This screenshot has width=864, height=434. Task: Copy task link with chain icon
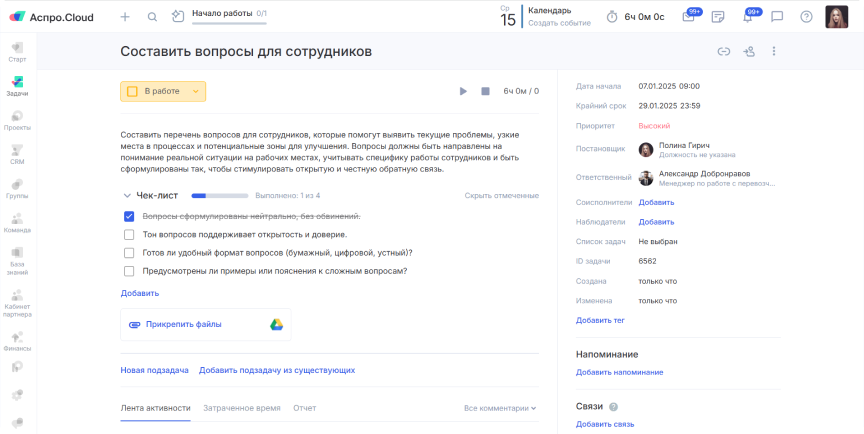tap(723, 51)
